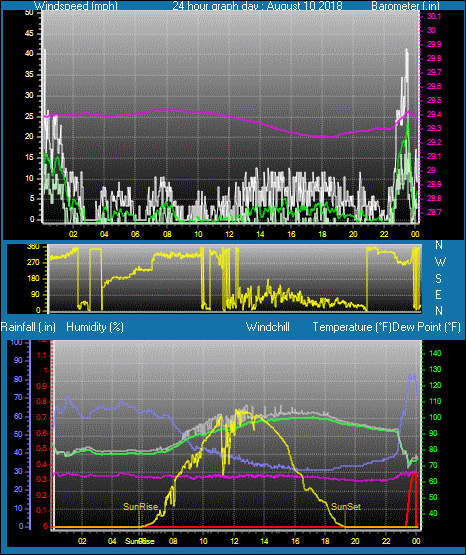Click the 140 temperature axis value
The width and height of the screenshot is (466, 555).
point(435,353)
